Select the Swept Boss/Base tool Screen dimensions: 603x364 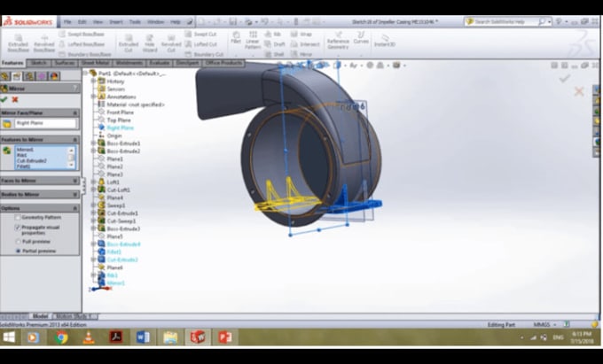[x=82, y=35]
